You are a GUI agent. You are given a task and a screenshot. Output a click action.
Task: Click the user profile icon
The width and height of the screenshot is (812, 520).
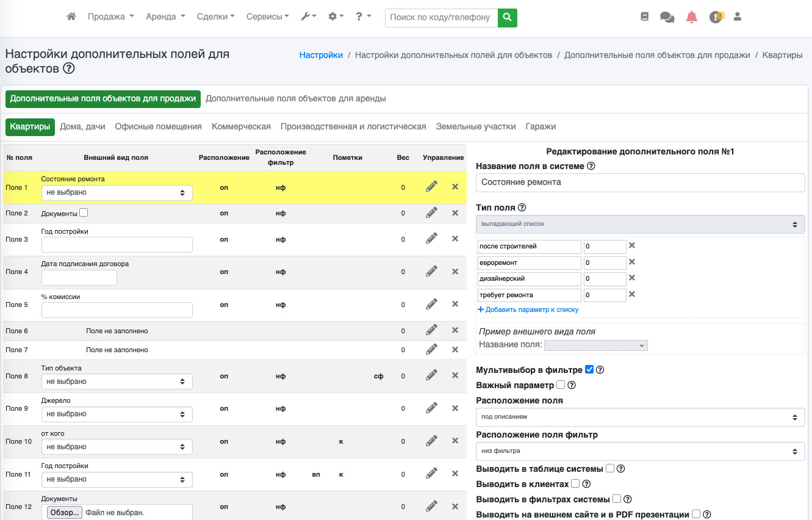(x=737, y=17)
